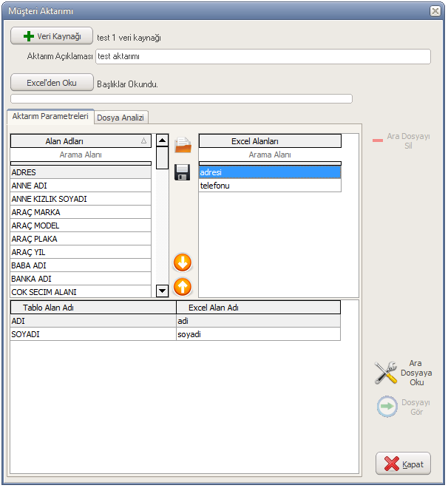Click the orange up arrow button
Screen dimensions: 448x488
pyautogui.click(x=183, y=287)
